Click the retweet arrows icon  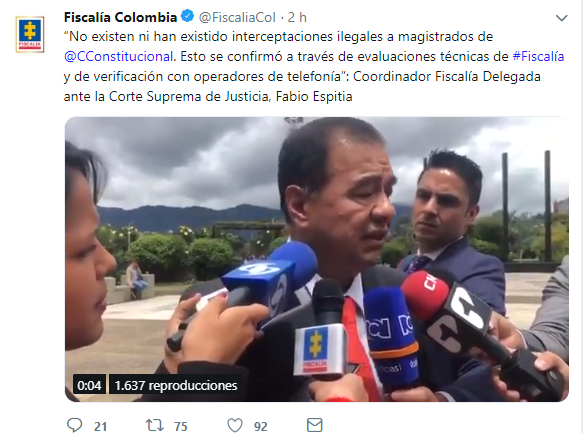154,425
